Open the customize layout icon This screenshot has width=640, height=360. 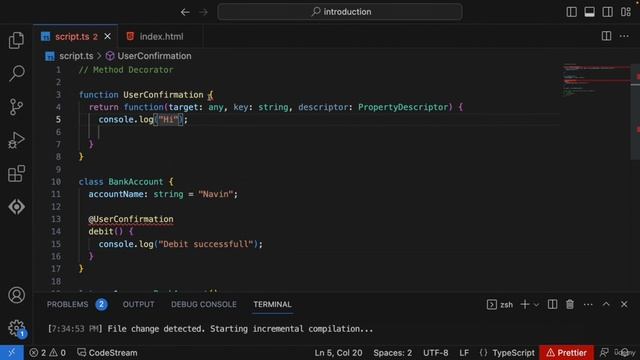(626, 12)
